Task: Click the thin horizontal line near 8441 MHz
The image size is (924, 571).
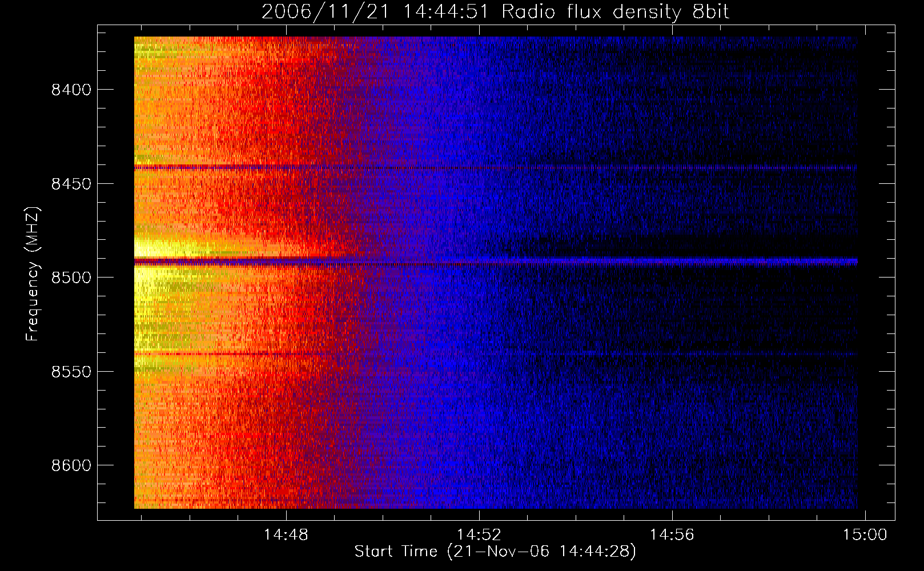Action: pyautogui.click(x=496, y=167)
